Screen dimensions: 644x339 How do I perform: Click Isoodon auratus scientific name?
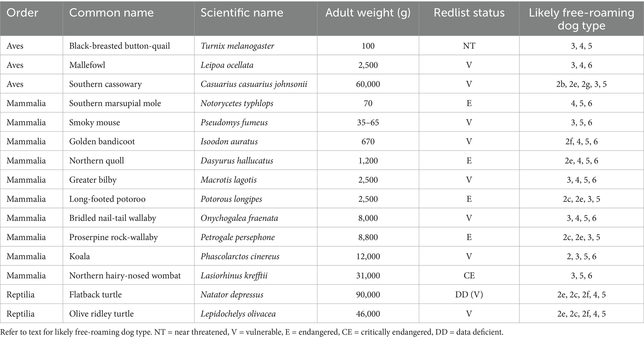point(229,142)
